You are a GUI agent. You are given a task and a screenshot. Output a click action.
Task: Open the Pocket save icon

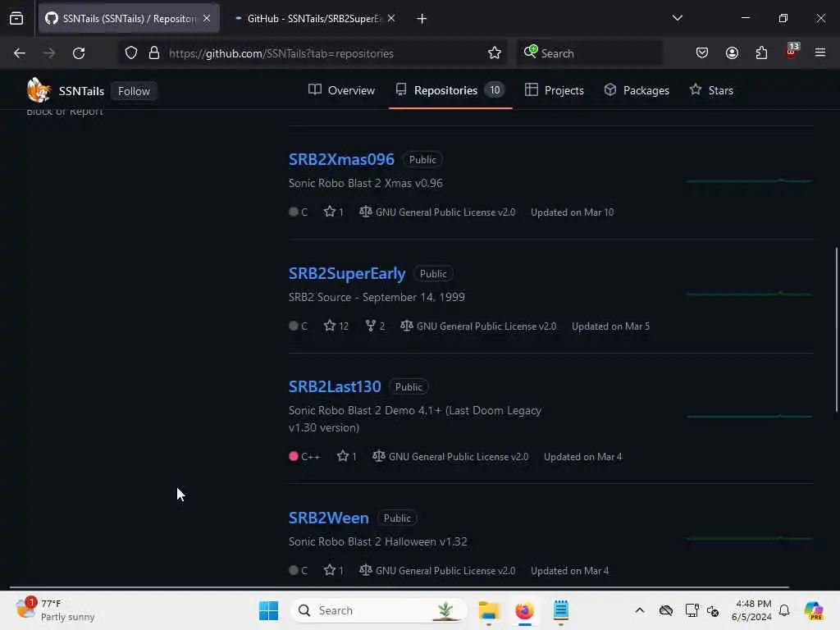pos(702,53)
